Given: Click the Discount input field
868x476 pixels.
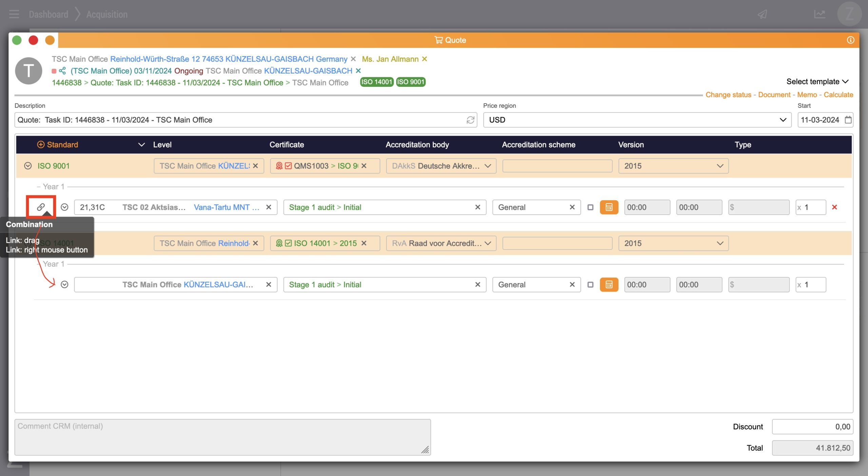Looking at the screenshot, I should coord(812,427).
